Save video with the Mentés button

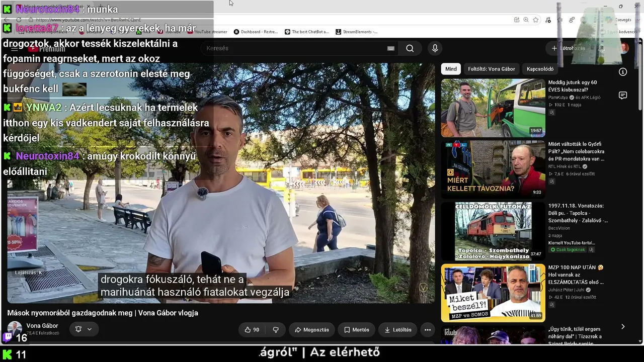click(x=357, y=330)
